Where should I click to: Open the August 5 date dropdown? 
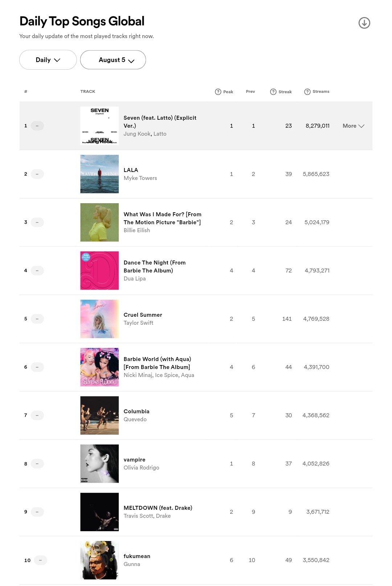click(x=113, y=60)
